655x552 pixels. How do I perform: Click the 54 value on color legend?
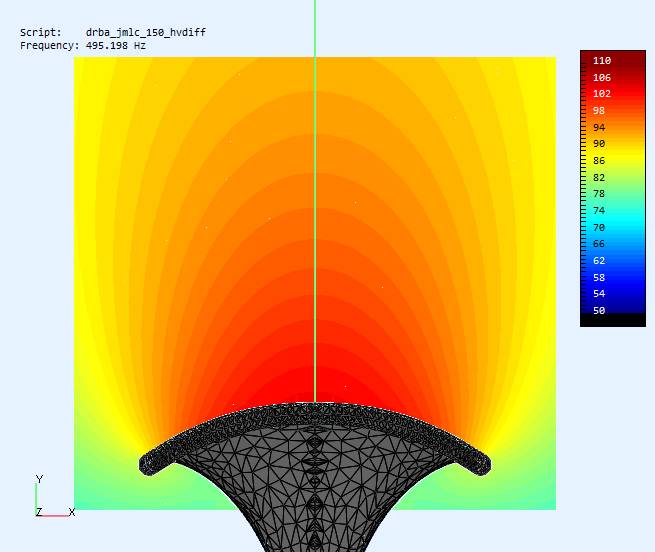(599, 294)
